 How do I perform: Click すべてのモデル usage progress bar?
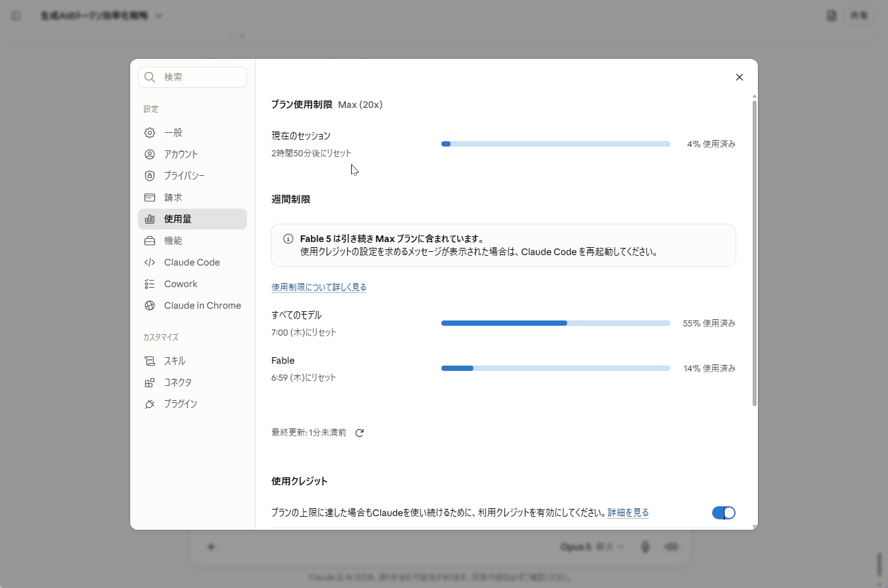pyautogui.click(x=556, y=323)
